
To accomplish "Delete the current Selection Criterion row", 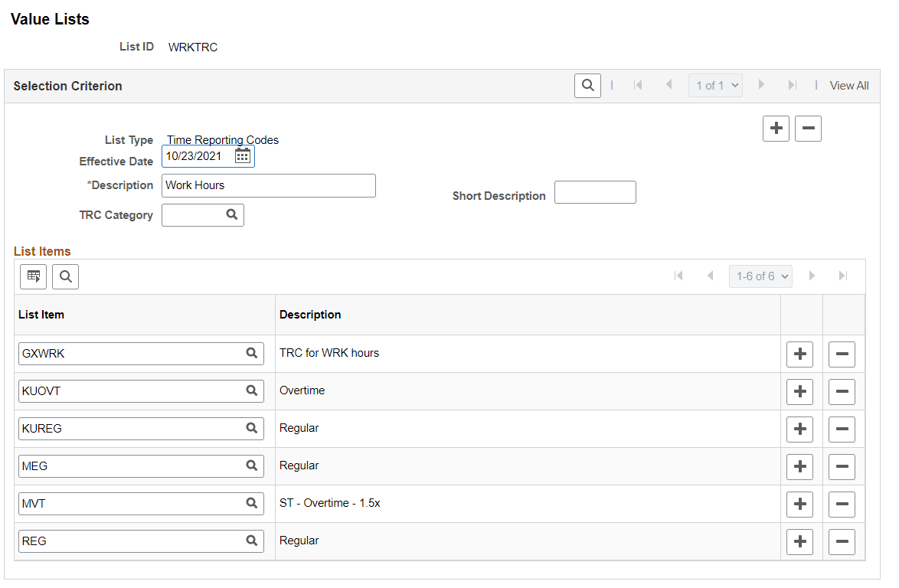I will point(808,129).
